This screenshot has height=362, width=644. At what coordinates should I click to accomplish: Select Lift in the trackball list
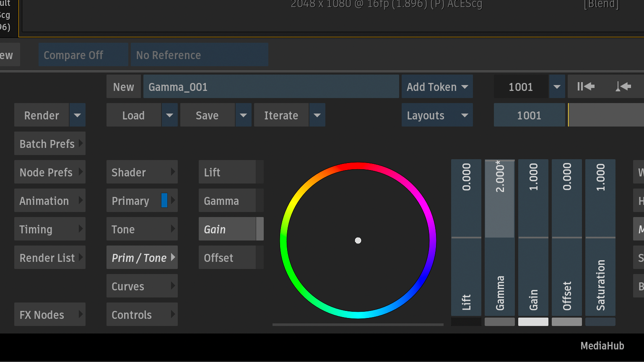227,172
